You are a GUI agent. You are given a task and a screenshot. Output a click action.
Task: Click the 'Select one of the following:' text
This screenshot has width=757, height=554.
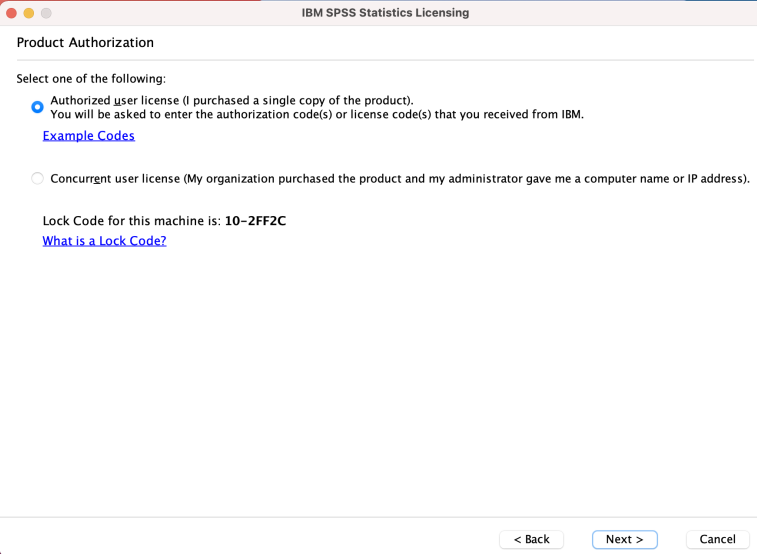pos(91,79)
